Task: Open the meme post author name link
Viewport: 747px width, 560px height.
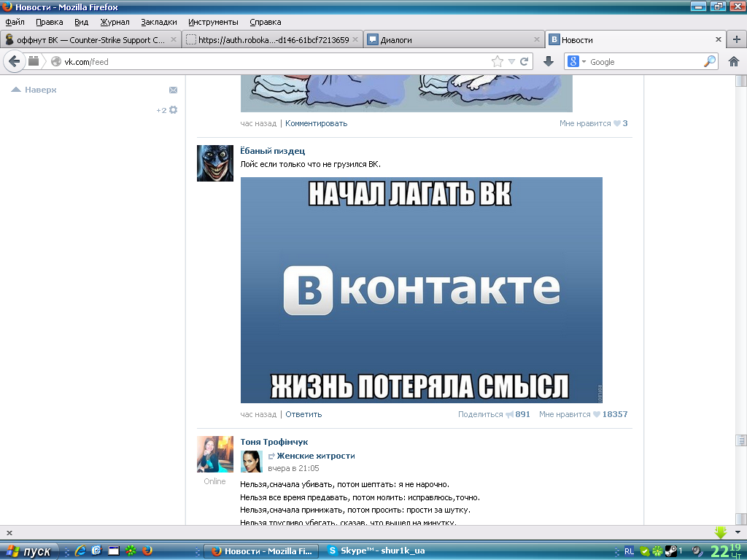Action: (273, 151)
